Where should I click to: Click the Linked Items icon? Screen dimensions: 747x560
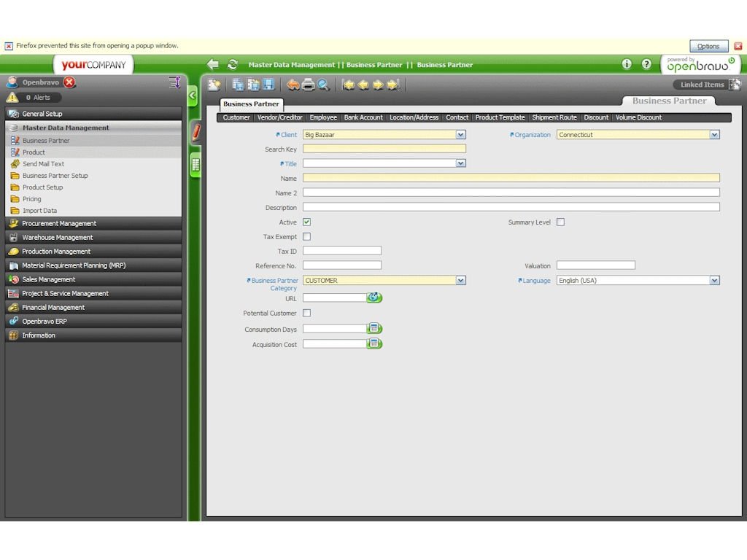(x=735, y=85)
